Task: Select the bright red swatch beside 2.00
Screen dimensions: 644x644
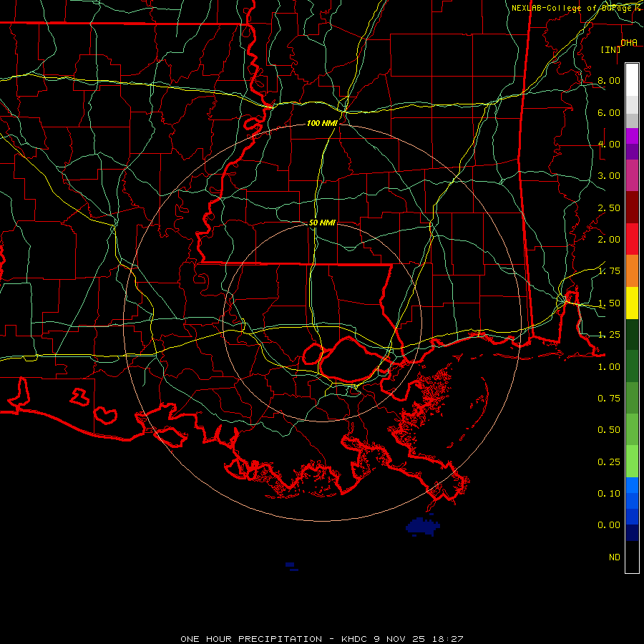Action: click(632, 239)
